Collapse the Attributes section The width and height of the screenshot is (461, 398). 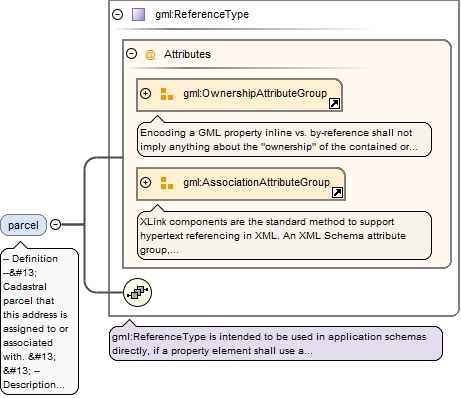pyautogui.click(x=132, y=54)
